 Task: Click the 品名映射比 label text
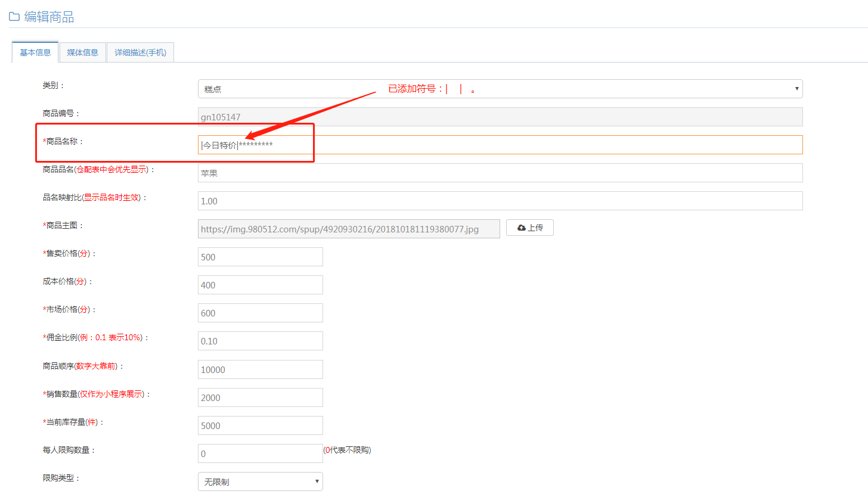(x=95, y=197)
